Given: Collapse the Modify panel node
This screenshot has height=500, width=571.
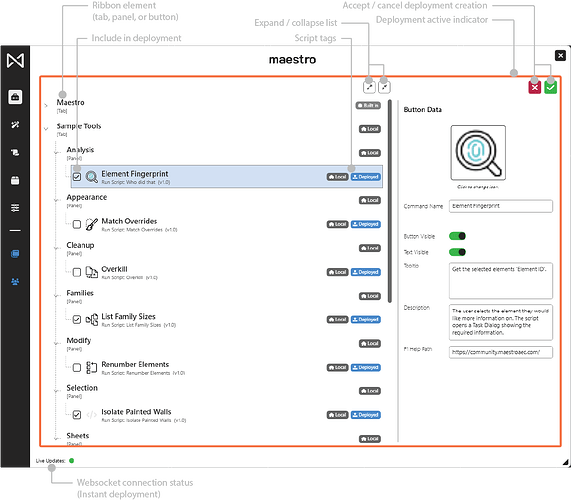Looking at the screenshot, I should tap(56, 343).
